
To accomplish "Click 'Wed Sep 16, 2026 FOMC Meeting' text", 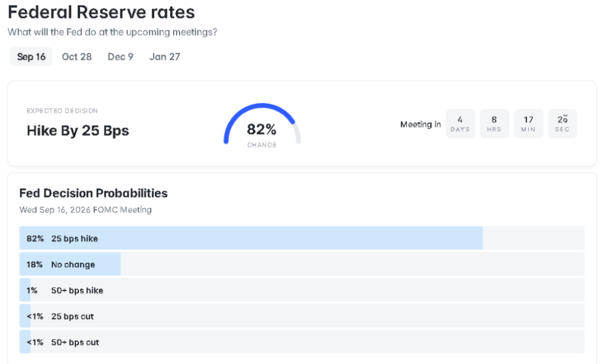I will 86,210.
